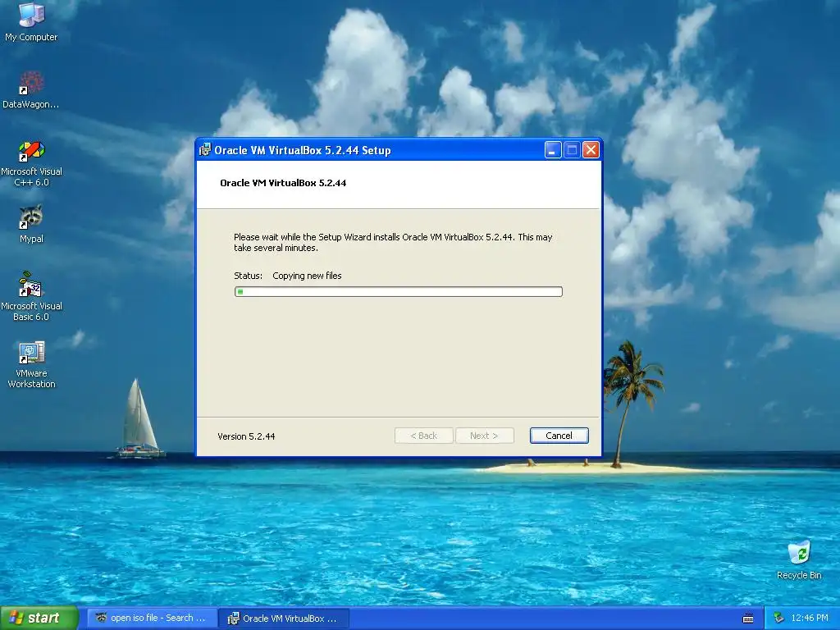Click the installation progress bar

pos(399,291)
